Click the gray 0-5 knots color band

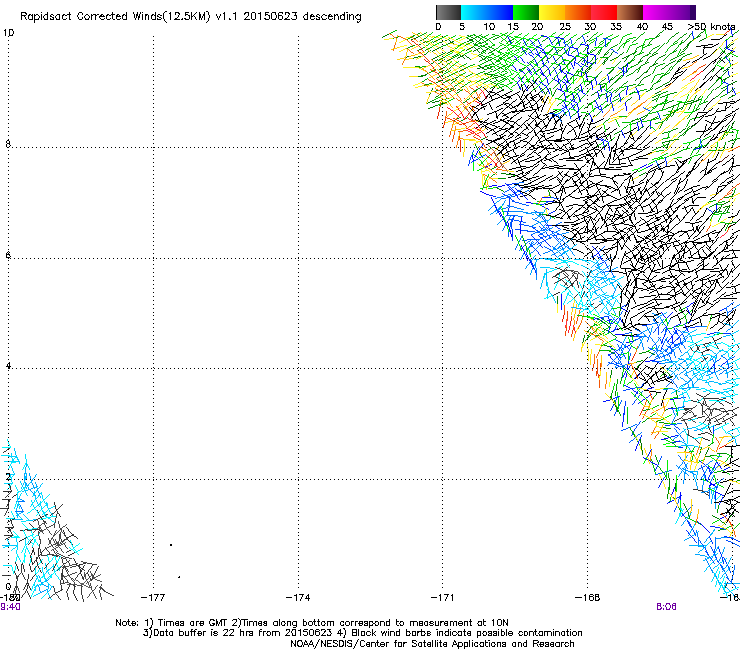pyautogui.click(x=448, y=12)
